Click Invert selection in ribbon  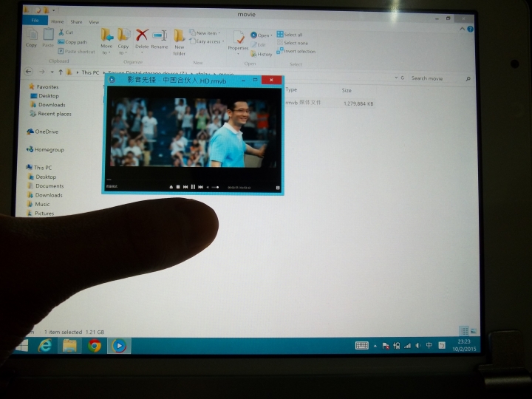tap(296, 51)
